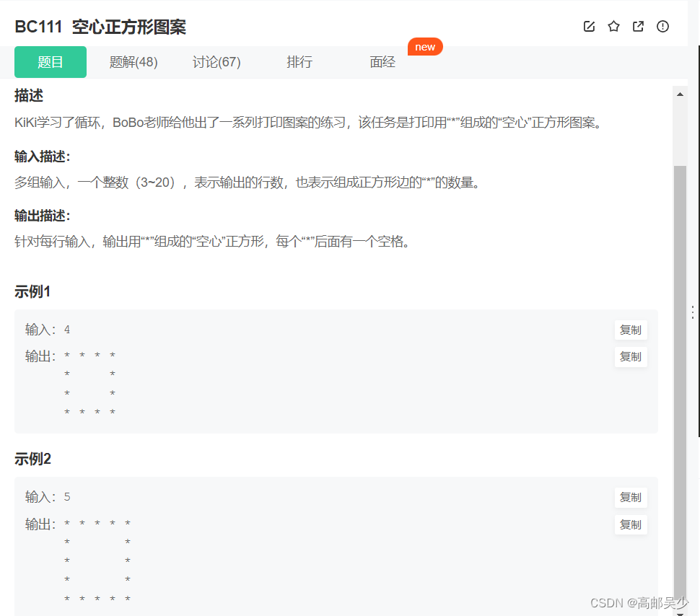Click the sentence starting with KiKi学习了循环

click(308, 123)
